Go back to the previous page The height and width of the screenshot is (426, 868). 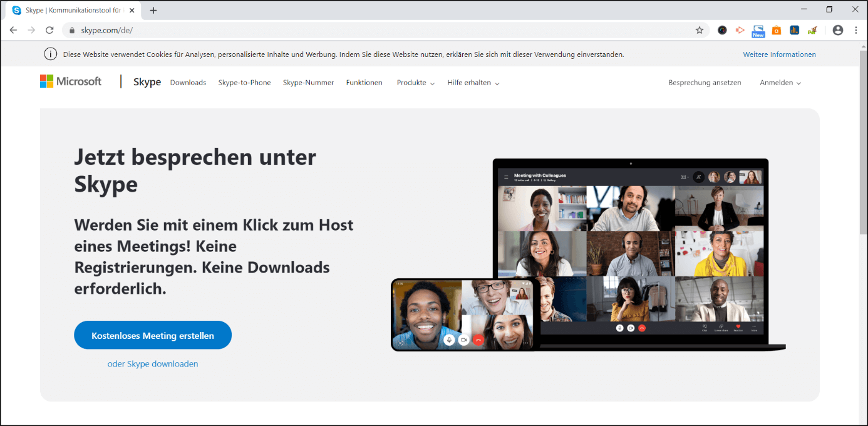tap(13, 30)
